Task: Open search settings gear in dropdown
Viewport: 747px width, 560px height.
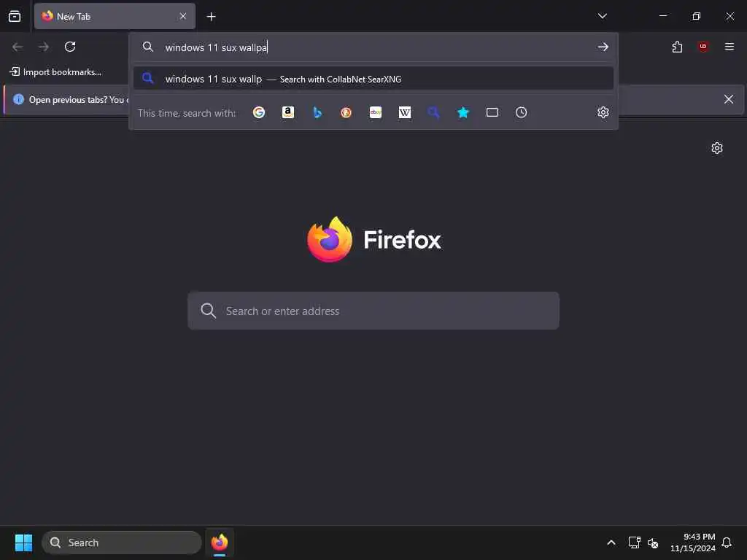Action: pos(603,112)
